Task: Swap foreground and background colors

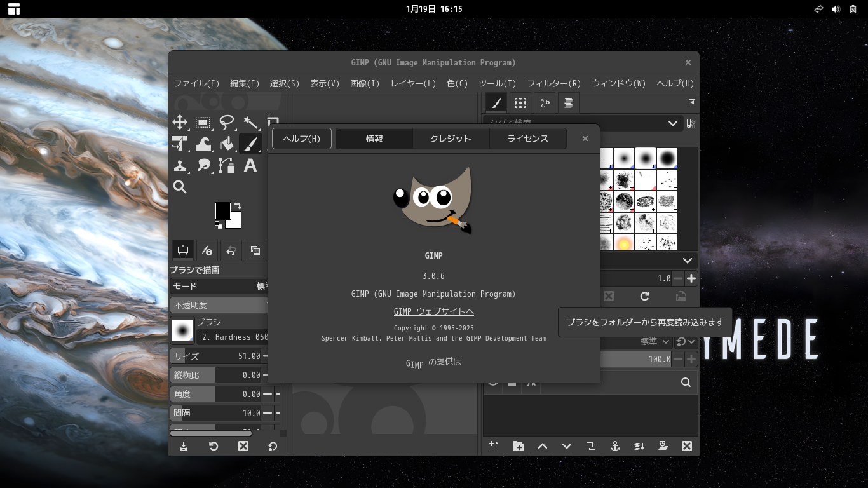Action: click(238, 206)
